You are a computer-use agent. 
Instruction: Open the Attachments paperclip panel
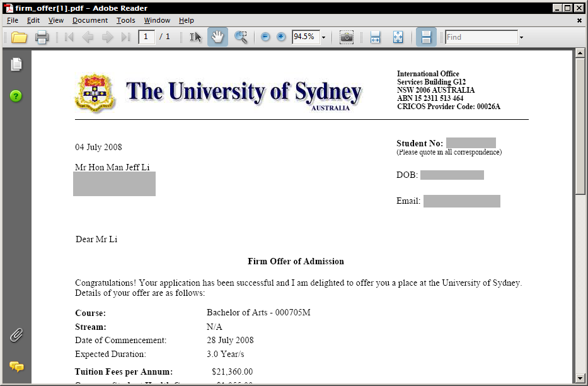[x=16, y=335]
